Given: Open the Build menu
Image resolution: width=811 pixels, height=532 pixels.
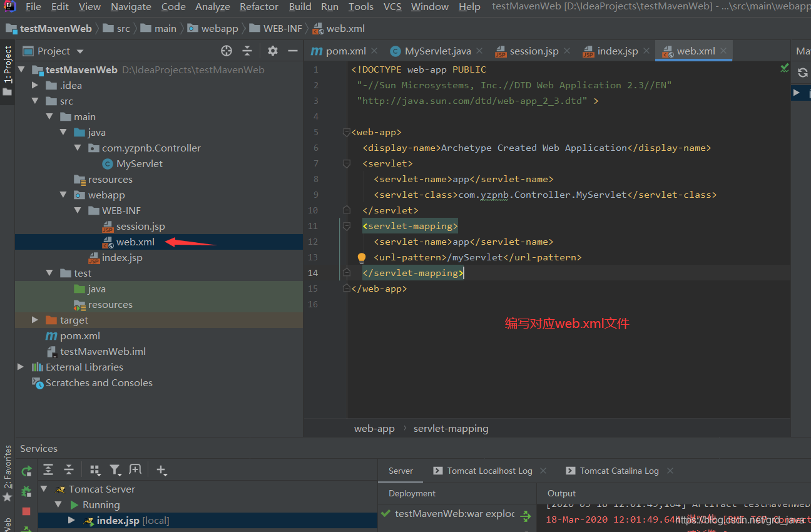Looking at the screenshot, I should pyautogui.click(x=300, y=7).
